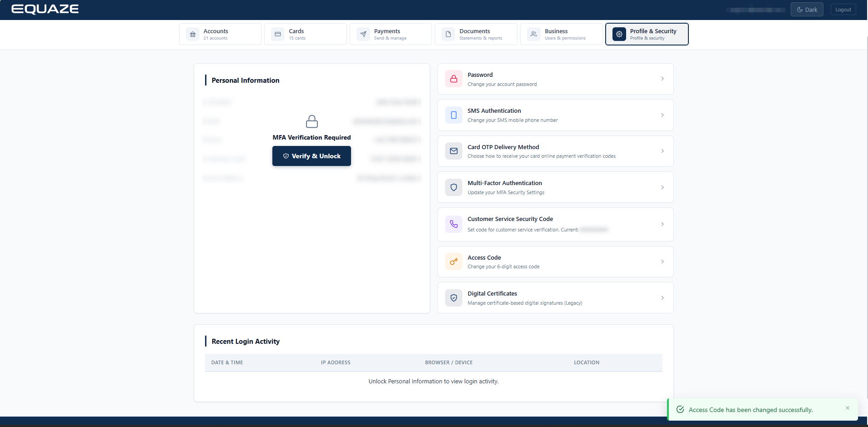Expand the Card OTP Delivery Method chevron
The height and width of the screenshot is (427, 868).
coord(662,151)
